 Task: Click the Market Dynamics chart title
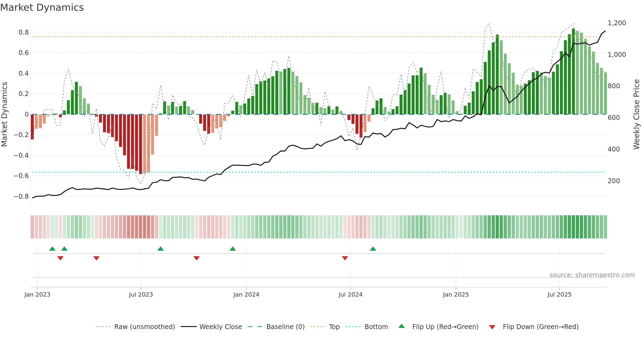[42, 8]
